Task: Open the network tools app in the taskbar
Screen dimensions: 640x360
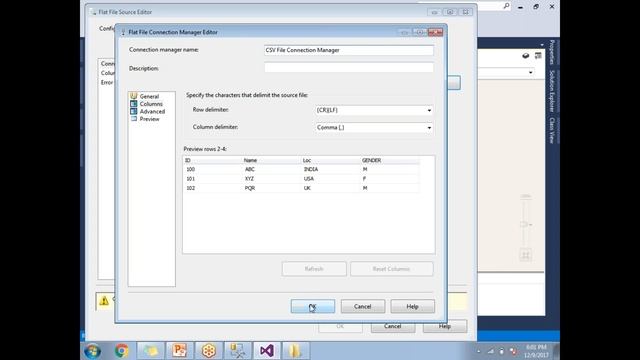Action: point(238,351)
